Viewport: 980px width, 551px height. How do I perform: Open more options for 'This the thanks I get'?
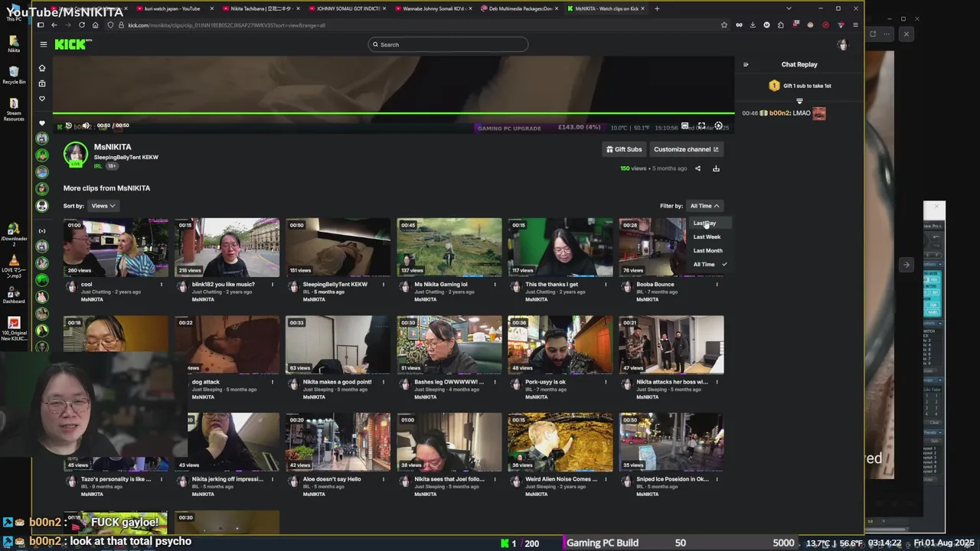pos(606,285)
